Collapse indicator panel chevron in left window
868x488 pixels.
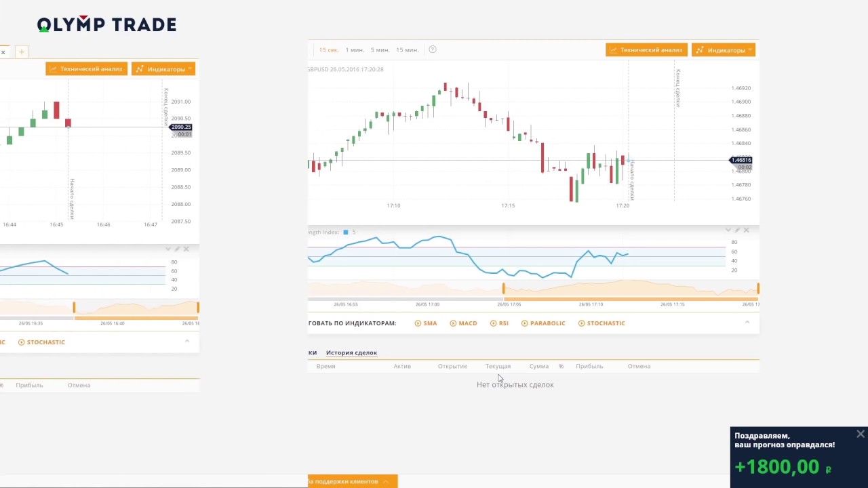(168, 249)
